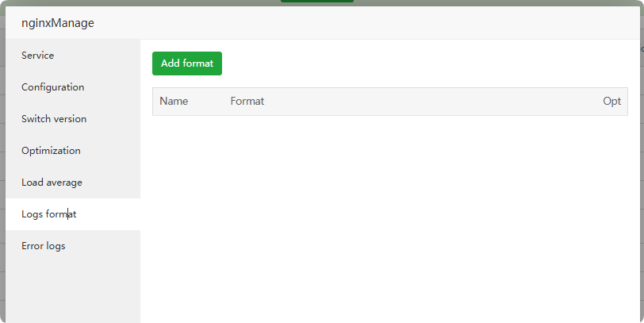The image size is (644, 323).
Task: Open the Service tab
Action: tap(73, 56)
